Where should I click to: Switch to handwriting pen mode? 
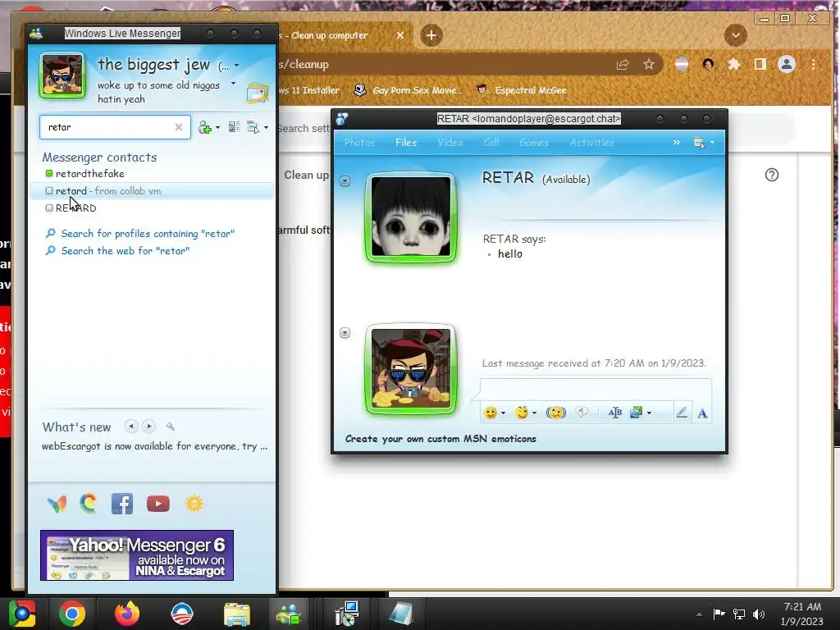pyautogui.click(x=682, y=413)
